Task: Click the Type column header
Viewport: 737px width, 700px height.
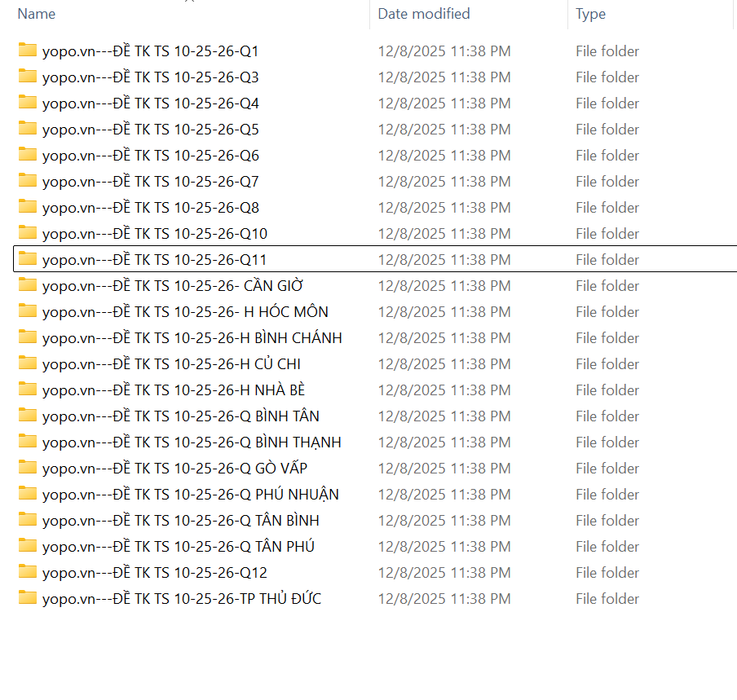Action: point(590,14)
